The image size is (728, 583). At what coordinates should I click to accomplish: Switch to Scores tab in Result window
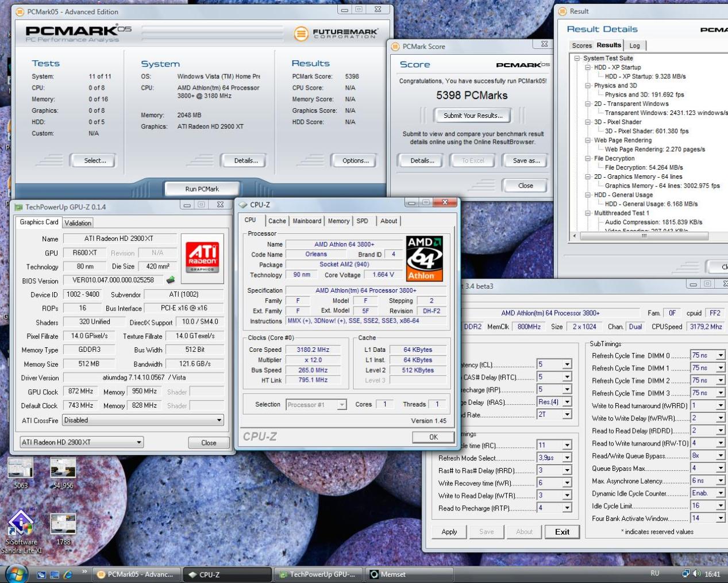pyautogui.click(x=581, y=45)
